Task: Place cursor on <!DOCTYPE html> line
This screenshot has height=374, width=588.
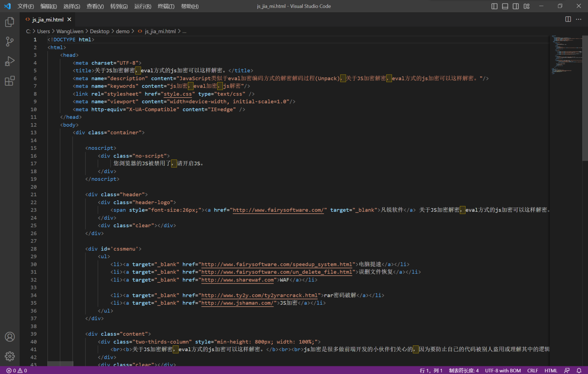Action: pyautogui.click(x=71, y=40)
